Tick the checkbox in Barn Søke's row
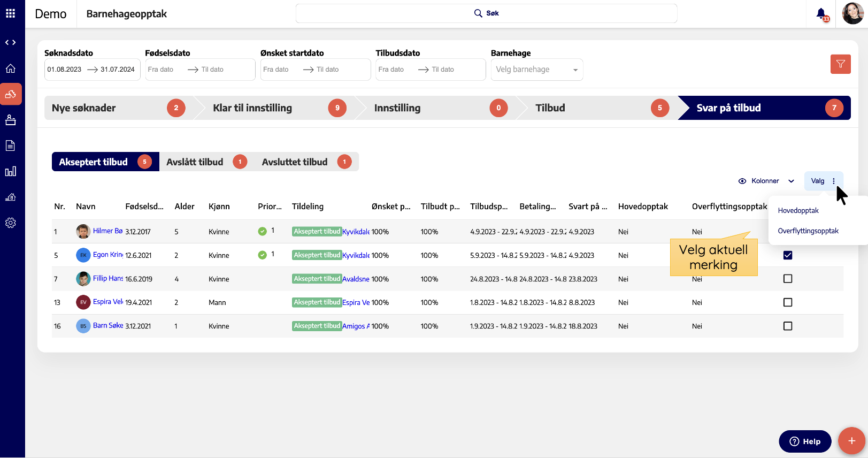The image size is (868, 458). [787, 326]
